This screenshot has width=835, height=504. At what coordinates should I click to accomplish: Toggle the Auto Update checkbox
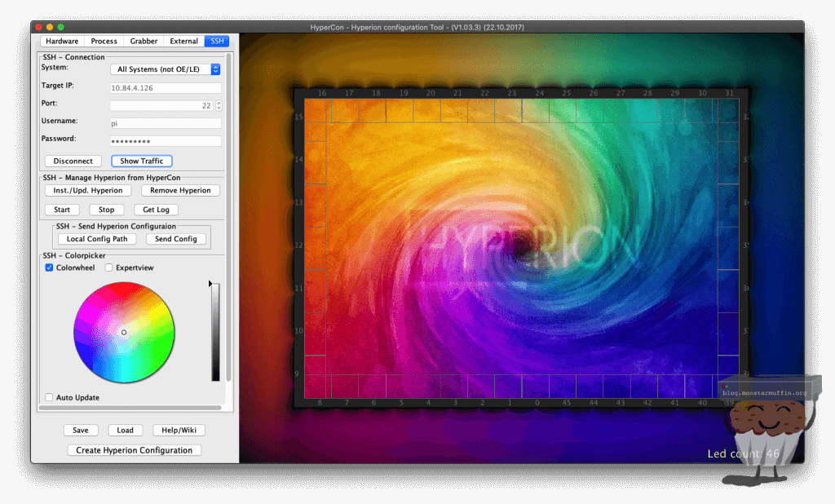coord(50,397)
